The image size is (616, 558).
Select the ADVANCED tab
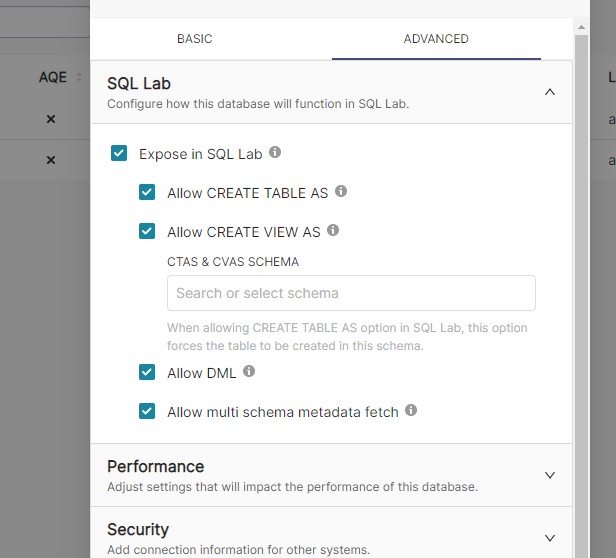coord(436,39)
